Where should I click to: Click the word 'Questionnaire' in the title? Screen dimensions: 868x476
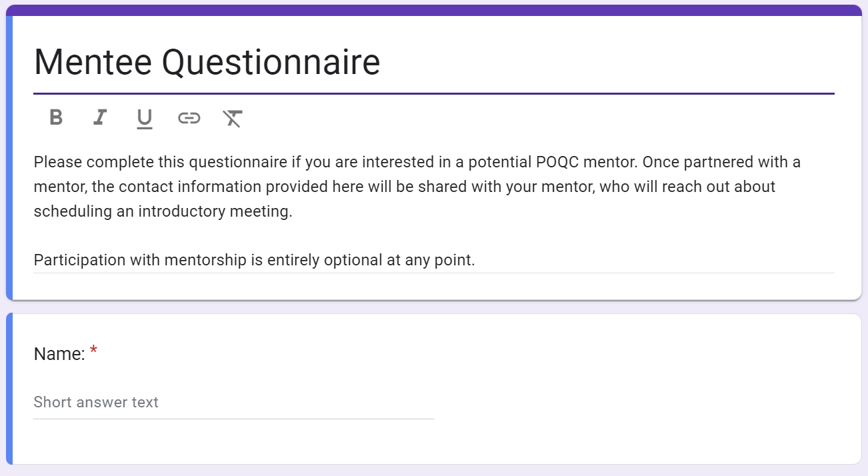pyautogui.click(x=271, y=62)
